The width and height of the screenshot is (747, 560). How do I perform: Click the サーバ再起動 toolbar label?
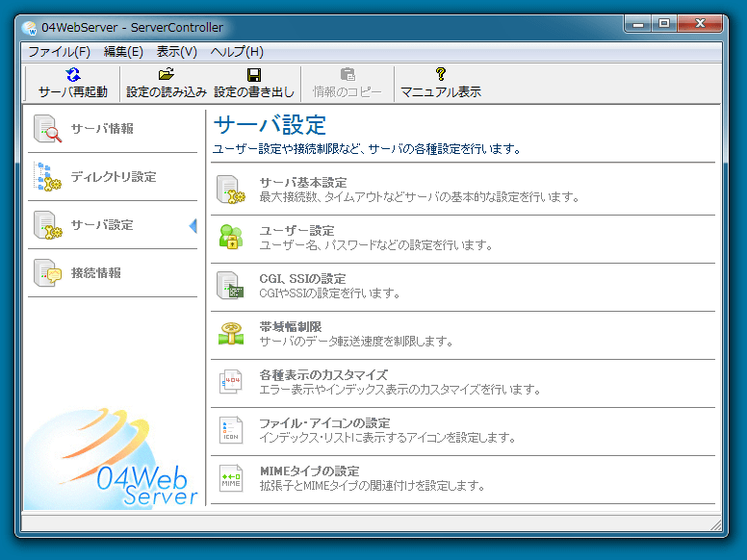coord(73,92)
